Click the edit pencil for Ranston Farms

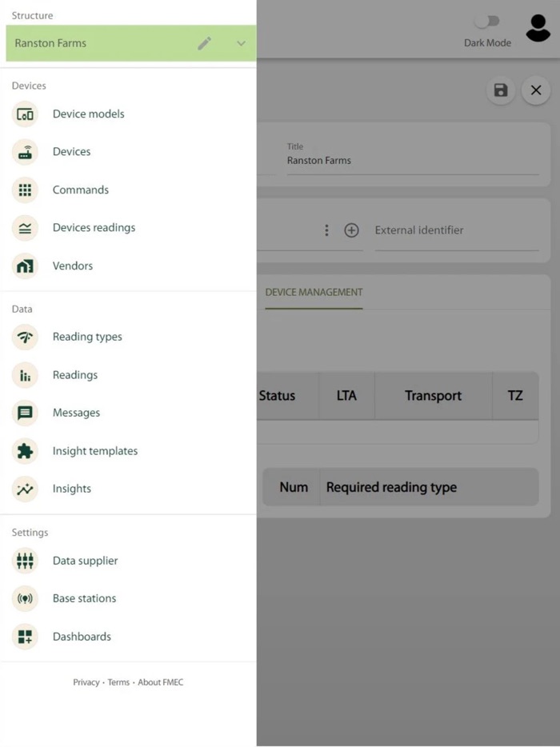pyautogui.click(x=205, y=44)
